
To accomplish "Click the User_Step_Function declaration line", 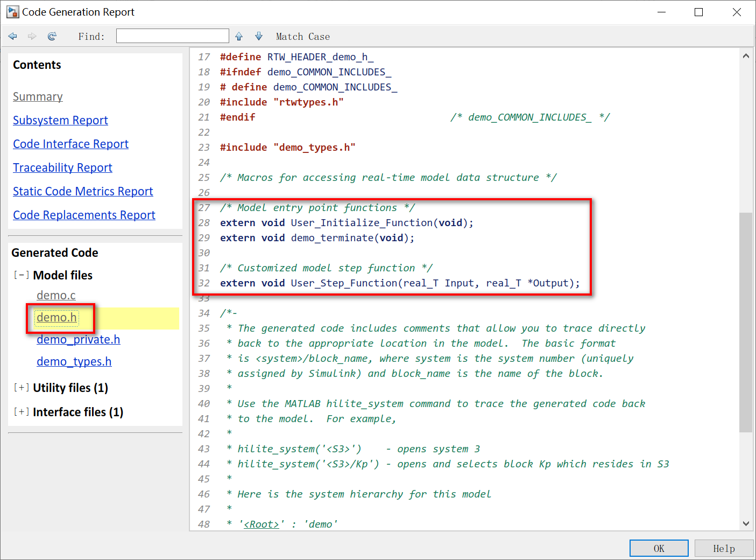I will 400,283.
